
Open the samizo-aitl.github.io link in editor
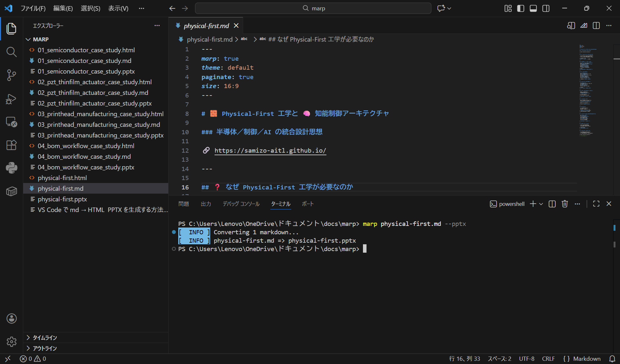pos(270,151)
